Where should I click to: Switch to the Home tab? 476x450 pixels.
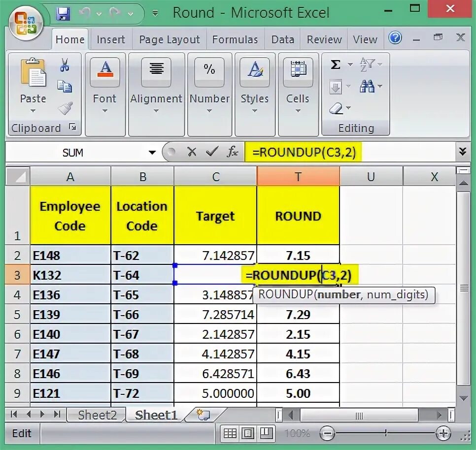(70, 39)
